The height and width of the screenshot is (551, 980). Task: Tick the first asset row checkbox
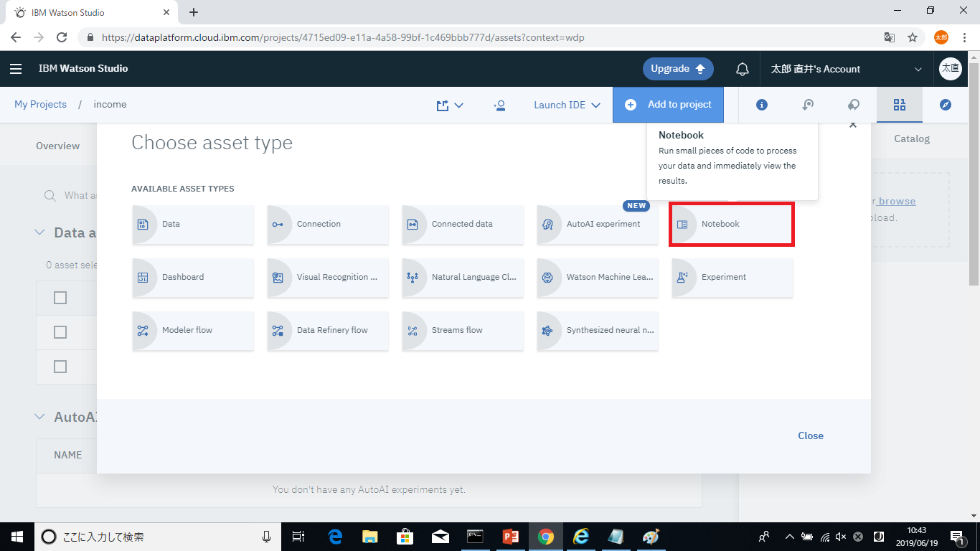coord(60,298)
